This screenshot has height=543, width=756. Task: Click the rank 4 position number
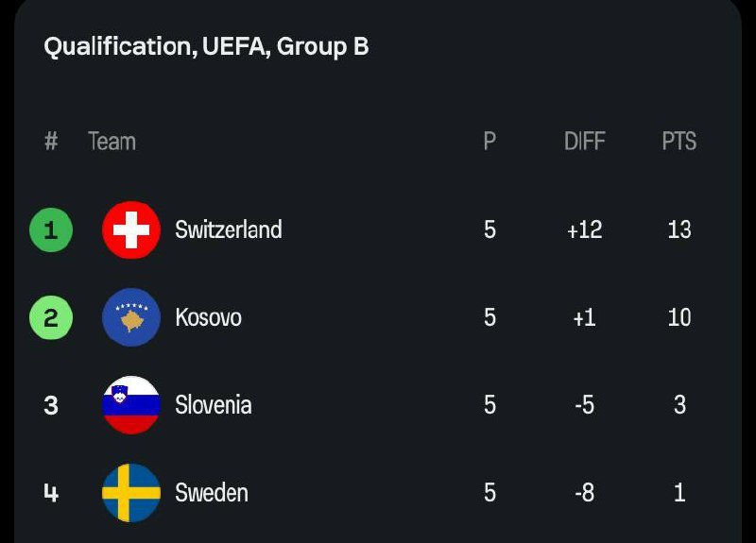(51, 492)
